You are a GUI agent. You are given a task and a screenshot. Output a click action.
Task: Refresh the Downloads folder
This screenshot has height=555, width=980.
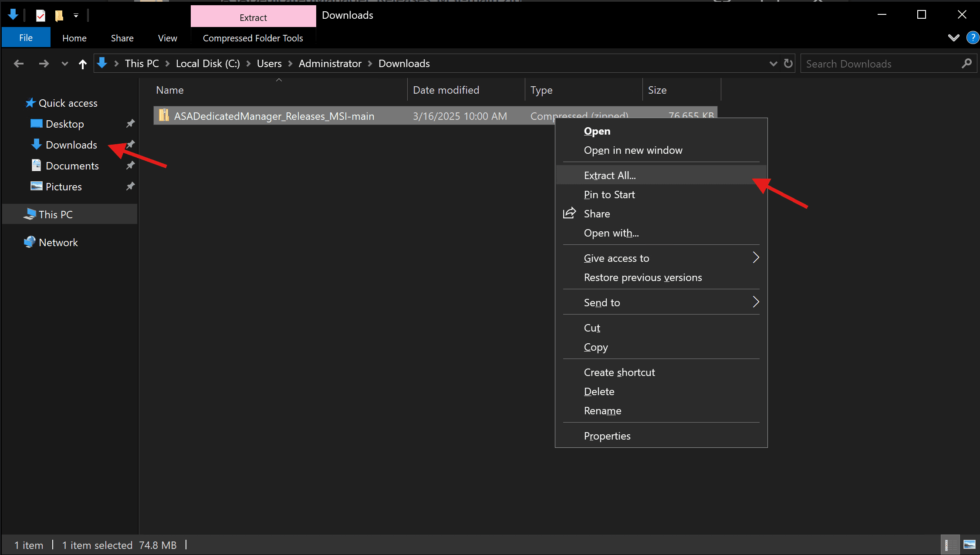(x=788, y=64)
